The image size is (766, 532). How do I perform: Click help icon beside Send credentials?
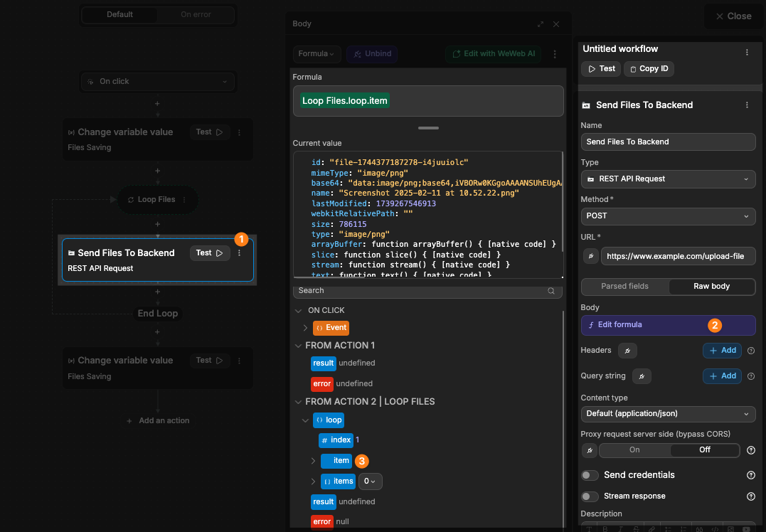(x=750, y=475)
